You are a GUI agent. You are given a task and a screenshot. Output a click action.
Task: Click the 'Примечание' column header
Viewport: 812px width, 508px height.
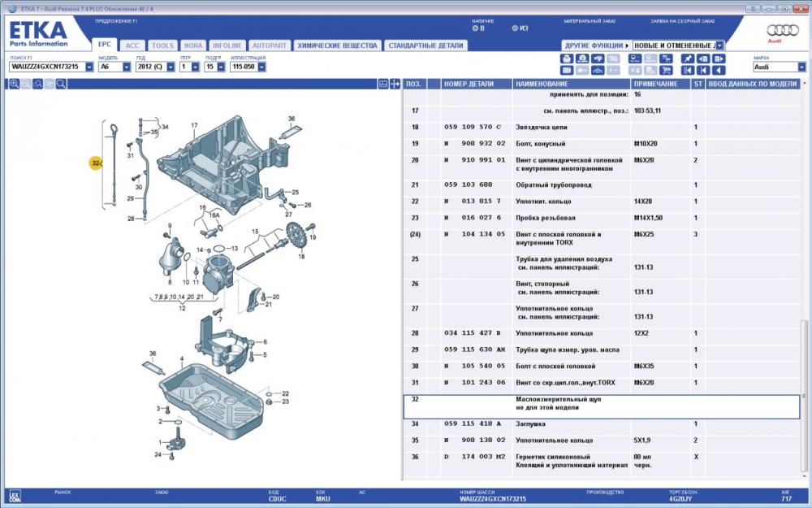(x=661, y=84)
